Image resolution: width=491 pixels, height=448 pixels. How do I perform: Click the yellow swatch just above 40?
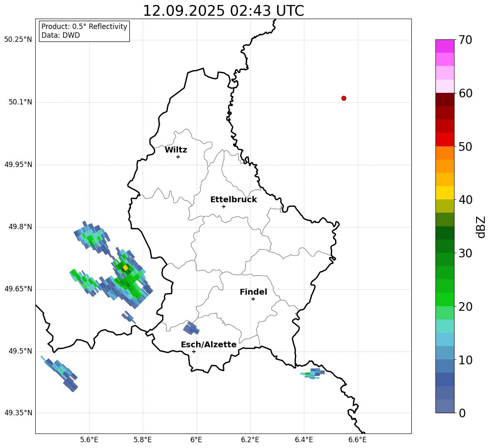[445, 193]
